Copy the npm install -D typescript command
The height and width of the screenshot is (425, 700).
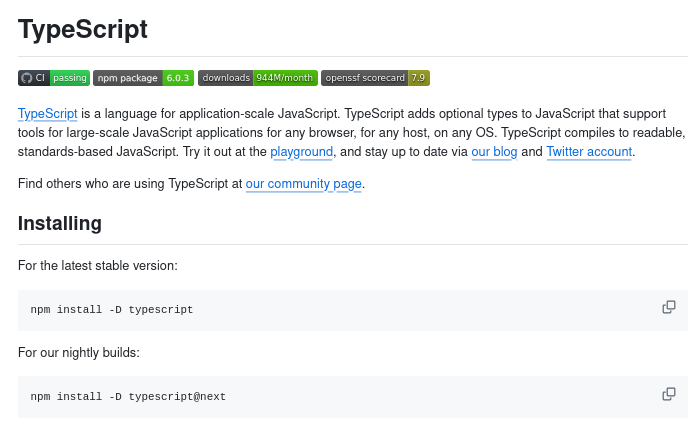668,307
